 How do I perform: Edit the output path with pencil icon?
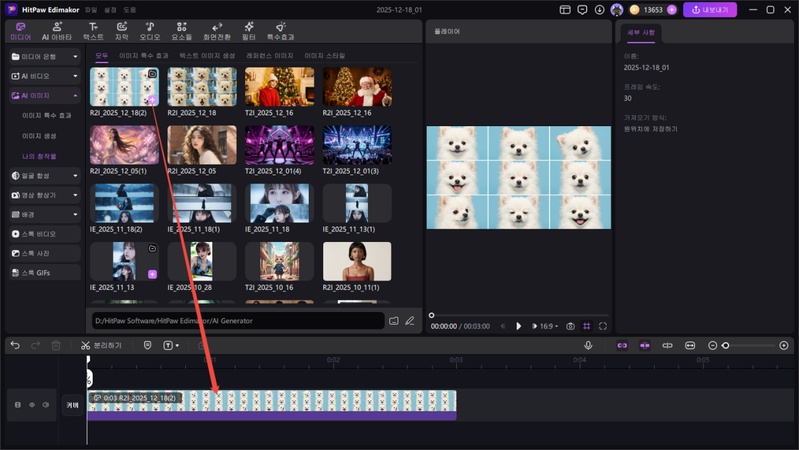[410, 321]
